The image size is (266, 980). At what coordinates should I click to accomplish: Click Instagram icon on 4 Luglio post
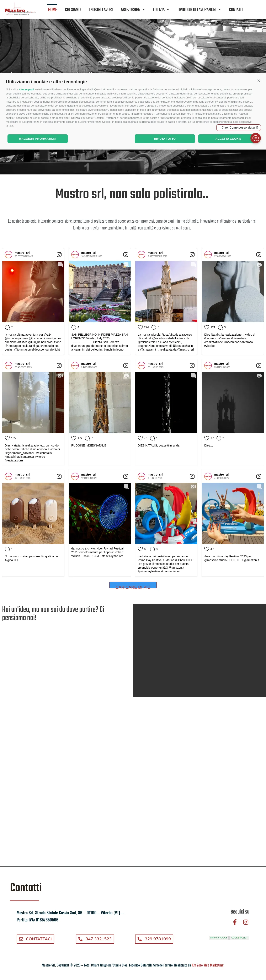pyautogui.click(x=258, y=476)
